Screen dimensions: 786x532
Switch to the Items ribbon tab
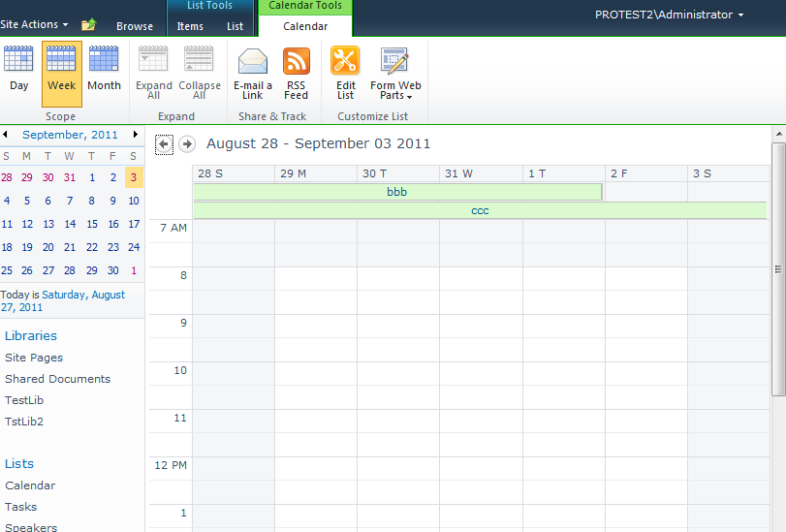point(190,26)
